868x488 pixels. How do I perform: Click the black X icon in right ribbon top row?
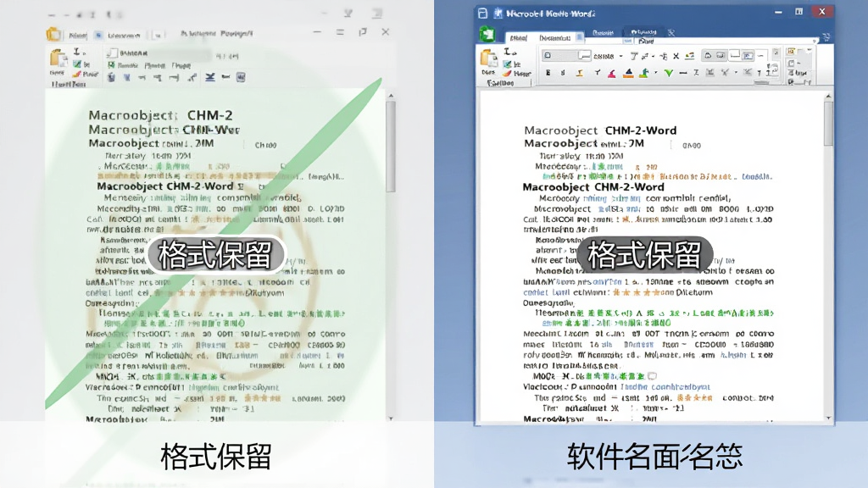point(676,57)
